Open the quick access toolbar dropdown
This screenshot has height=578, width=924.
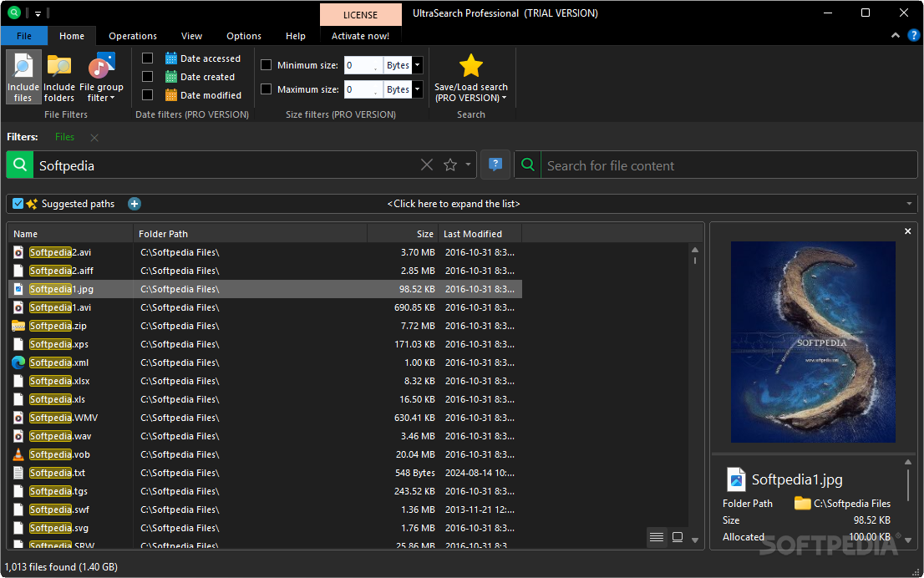[x=38, y=13]
